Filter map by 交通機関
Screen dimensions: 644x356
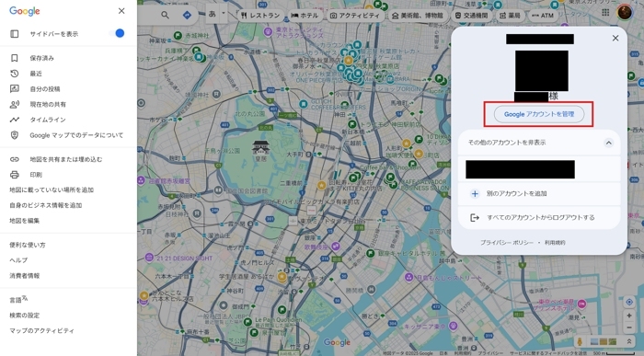pos(471,16)
